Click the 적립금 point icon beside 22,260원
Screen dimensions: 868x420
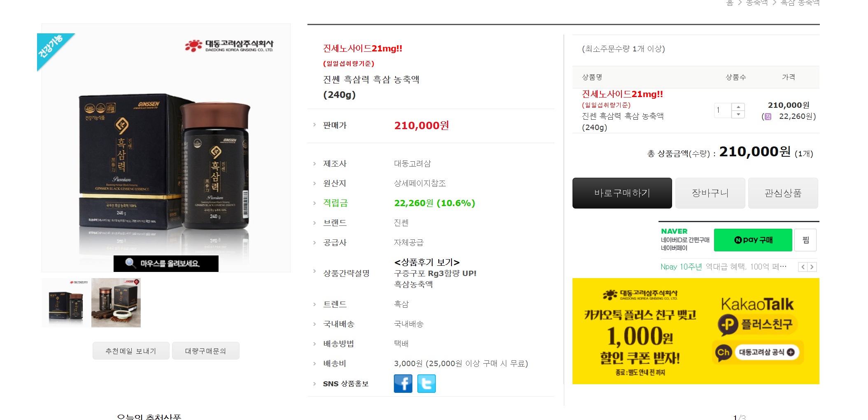pyautogui.click(x=768, y=116)
